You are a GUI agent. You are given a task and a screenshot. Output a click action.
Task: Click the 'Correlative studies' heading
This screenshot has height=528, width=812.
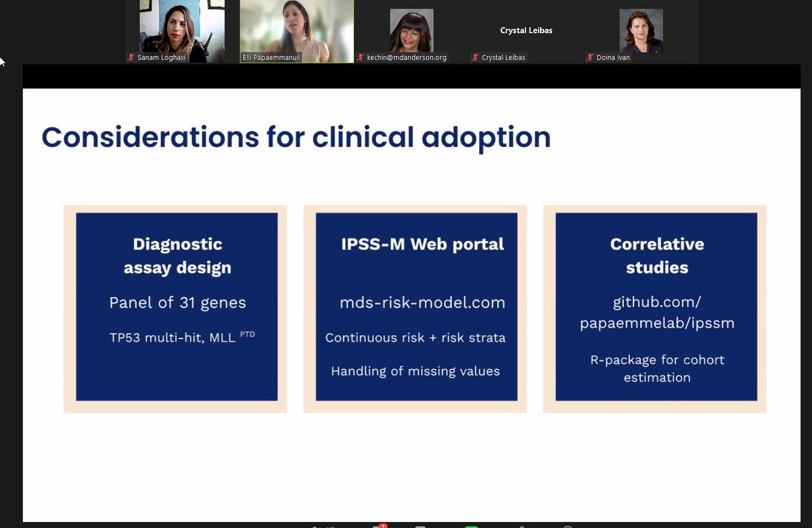[657, 255]
